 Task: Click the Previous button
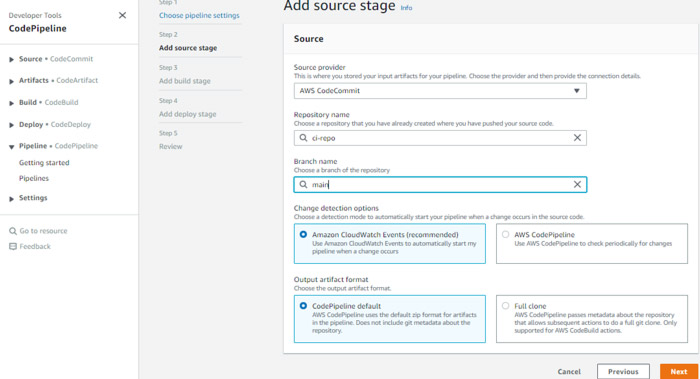623,371
